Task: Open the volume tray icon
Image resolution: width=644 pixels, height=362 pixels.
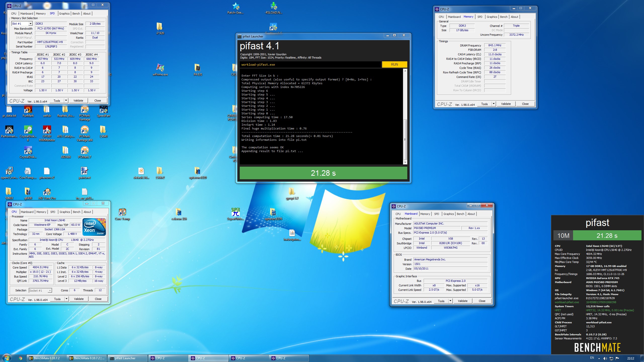Action: click(605, 358)
